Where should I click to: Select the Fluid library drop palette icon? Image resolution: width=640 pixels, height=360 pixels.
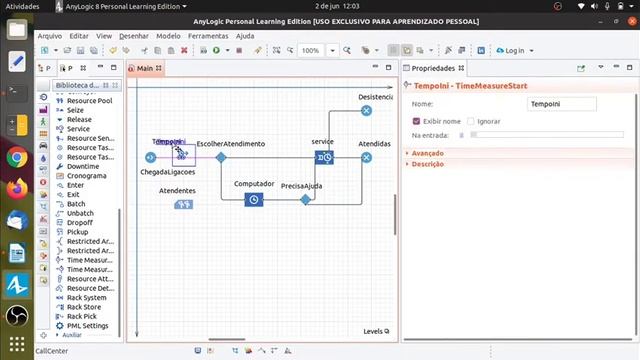(x=43, y=158)
